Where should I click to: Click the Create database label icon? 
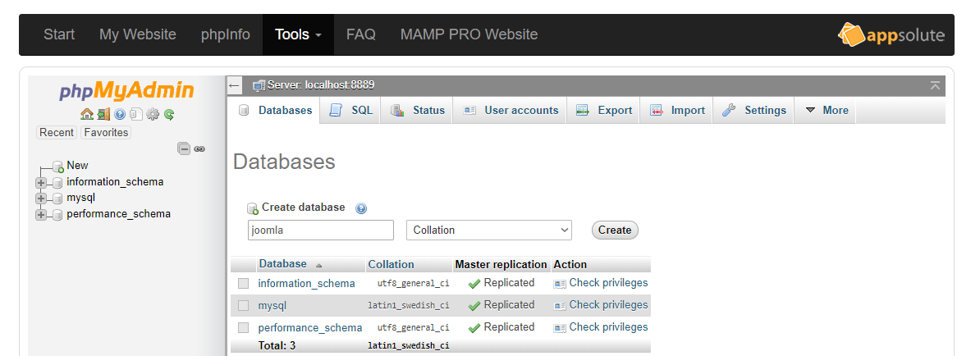253,208
